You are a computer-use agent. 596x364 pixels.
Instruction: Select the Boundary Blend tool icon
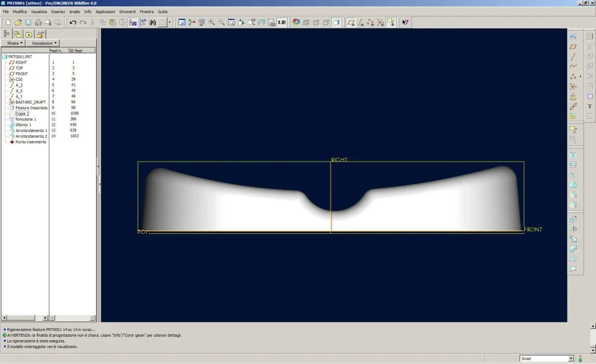point(573,259)
